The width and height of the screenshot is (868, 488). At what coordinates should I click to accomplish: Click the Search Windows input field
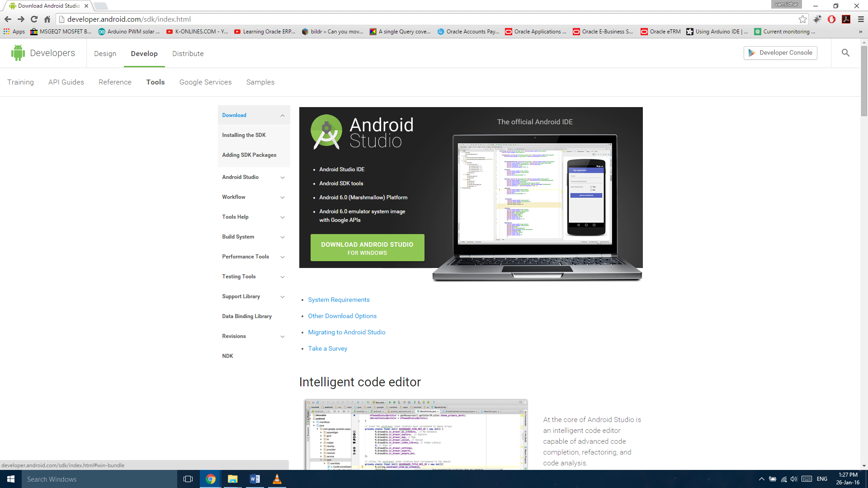pos(90,479)
